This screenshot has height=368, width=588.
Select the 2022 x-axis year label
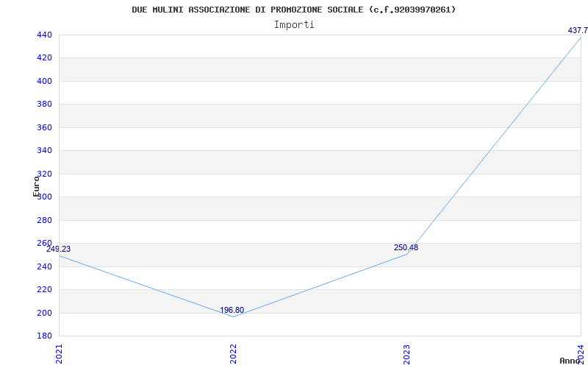233,354
